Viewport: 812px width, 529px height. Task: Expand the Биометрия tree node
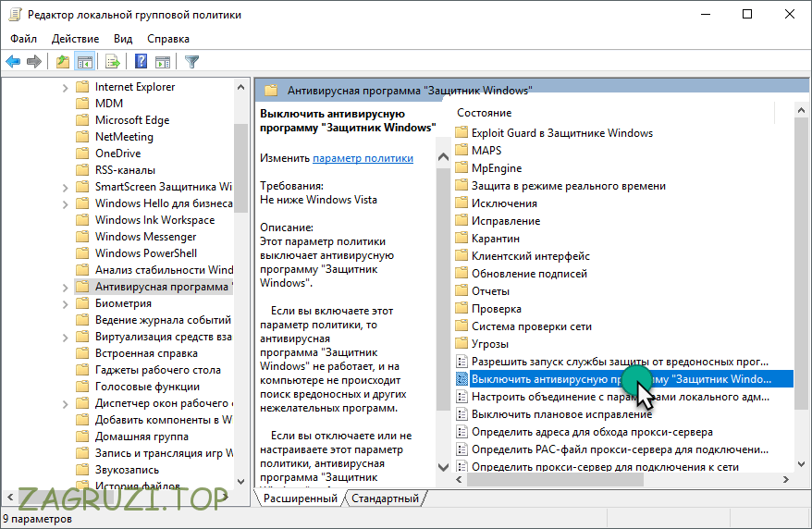tap(66, 304)
